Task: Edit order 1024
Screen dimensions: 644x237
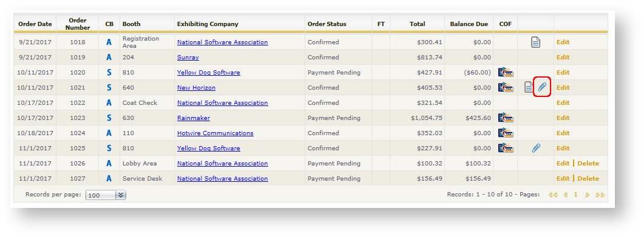Action: (563, 133)
